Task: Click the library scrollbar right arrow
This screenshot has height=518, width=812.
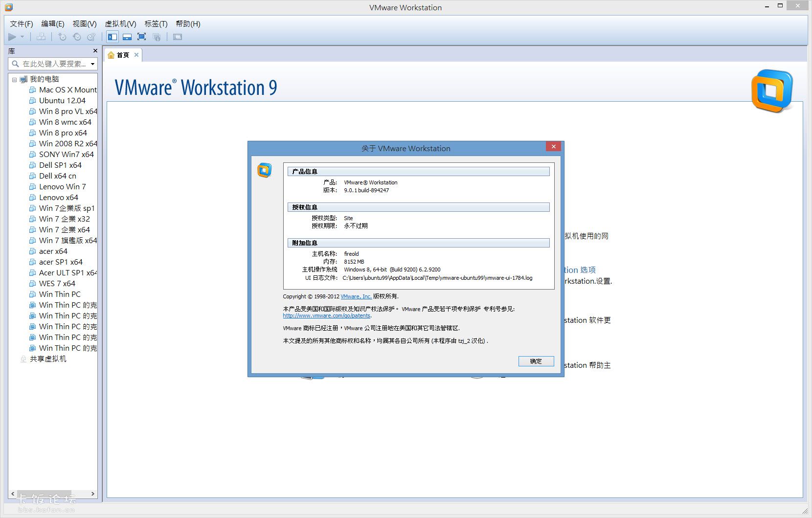Action: pos(93,494)
